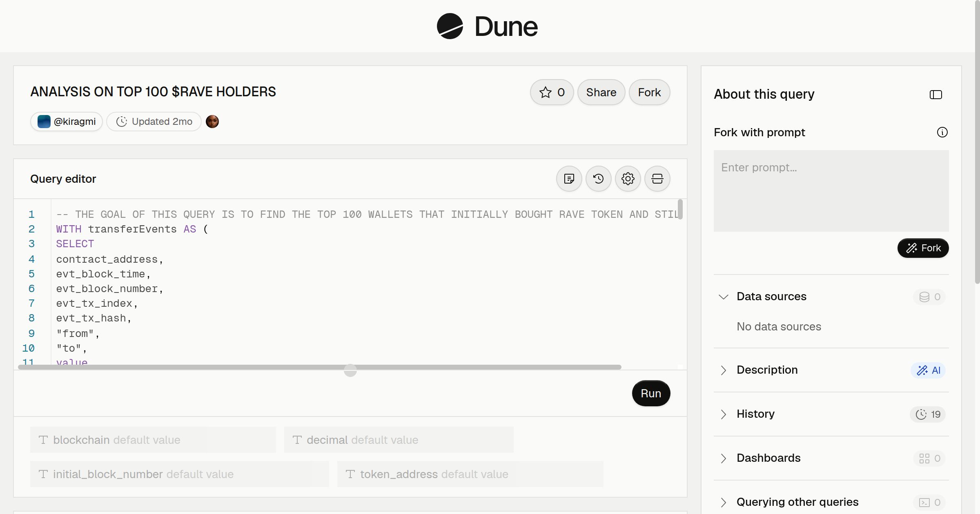Expand Querying other queries section
The width and height of the screenshot is (980, 514).
(x=723, y=502)
